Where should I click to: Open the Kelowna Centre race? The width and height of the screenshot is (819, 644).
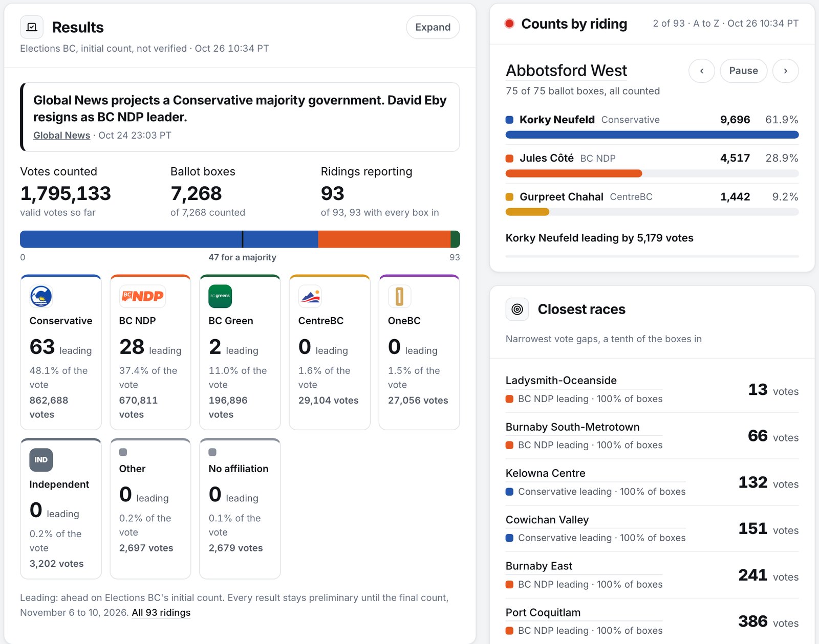coord(545,473)
